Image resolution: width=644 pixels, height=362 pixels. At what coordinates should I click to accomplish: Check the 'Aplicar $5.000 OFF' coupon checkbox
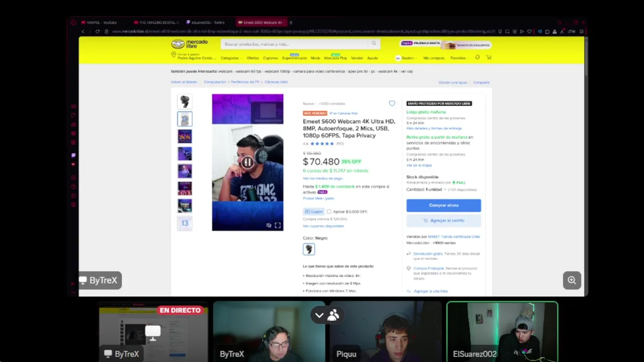tap(329, 212)
